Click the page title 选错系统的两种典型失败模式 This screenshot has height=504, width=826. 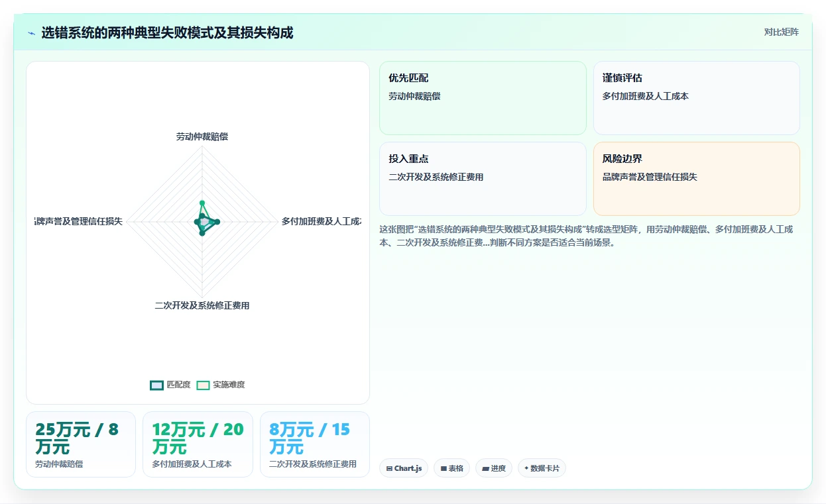pos(167,32)
